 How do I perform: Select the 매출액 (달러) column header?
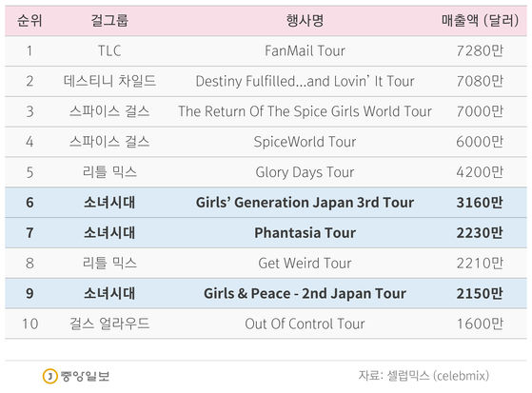pos(480,21)
